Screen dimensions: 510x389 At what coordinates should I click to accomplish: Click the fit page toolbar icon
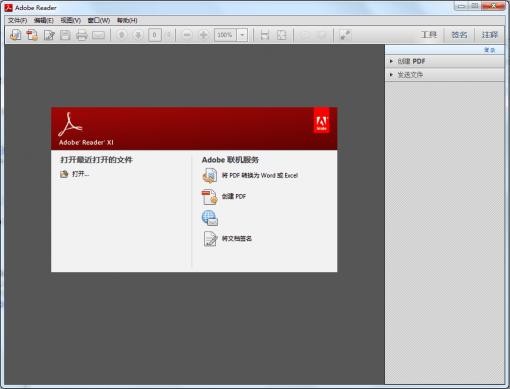[282, 35]
